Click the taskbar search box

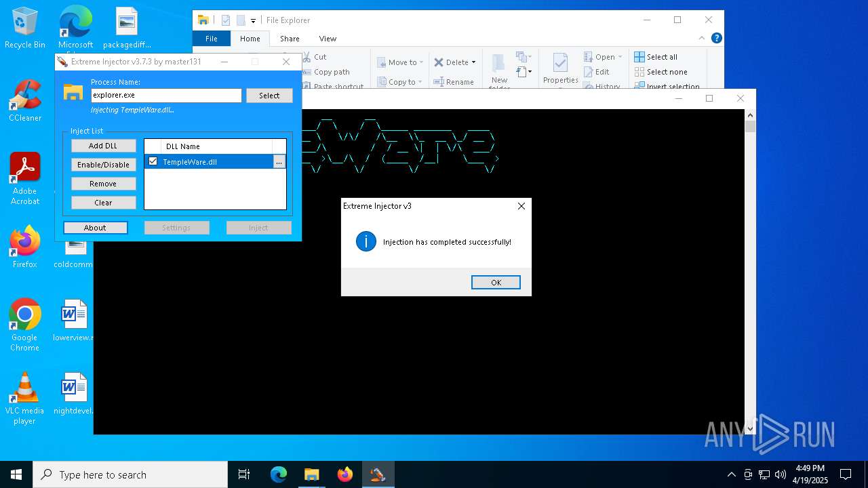pyautogui.click(x=130, y=474)
